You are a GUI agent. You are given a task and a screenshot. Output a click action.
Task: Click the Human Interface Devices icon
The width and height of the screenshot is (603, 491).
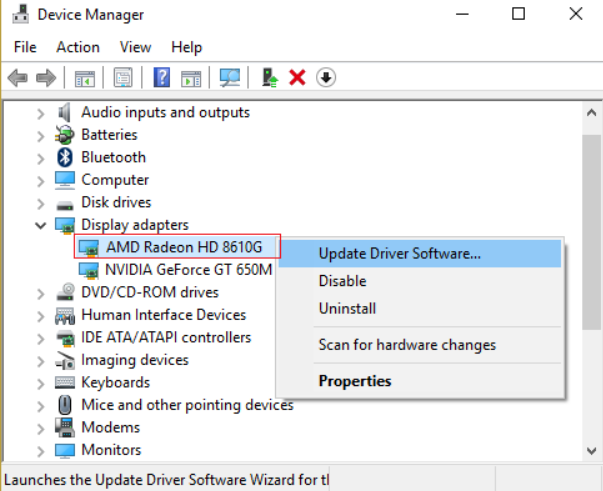[x=65, y=315]
